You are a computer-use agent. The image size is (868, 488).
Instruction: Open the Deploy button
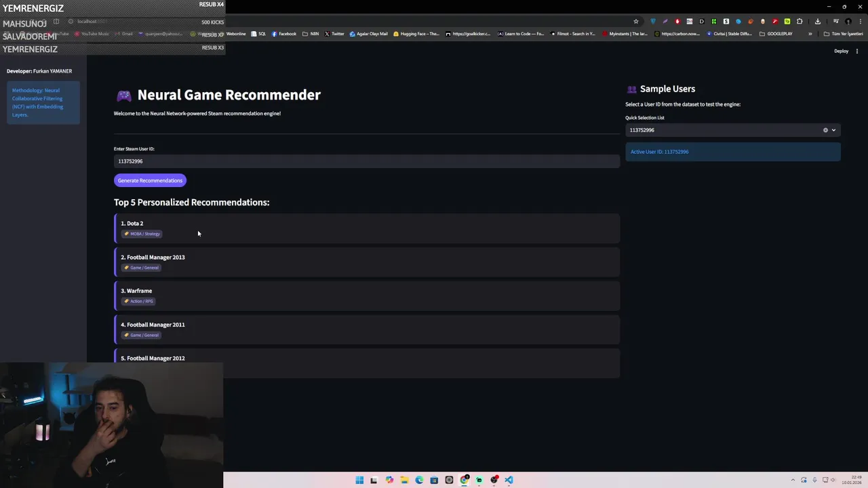(841, 51)
